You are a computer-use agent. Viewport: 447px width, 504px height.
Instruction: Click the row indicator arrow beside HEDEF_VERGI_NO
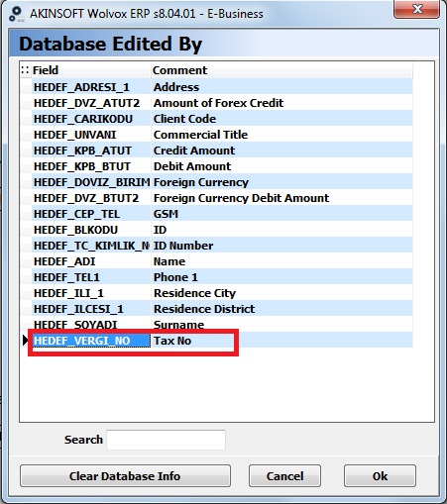pos(26,341)
